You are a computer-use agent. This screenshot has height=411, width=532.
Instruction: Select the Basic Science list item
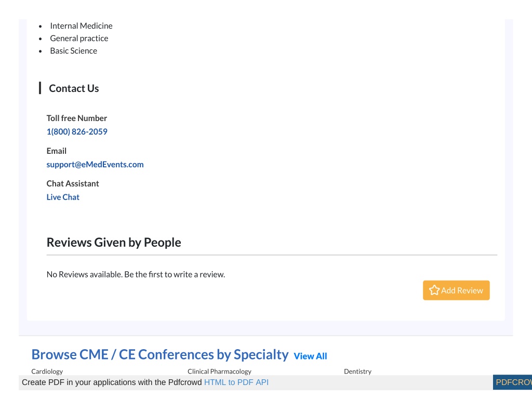click(74, 51)
